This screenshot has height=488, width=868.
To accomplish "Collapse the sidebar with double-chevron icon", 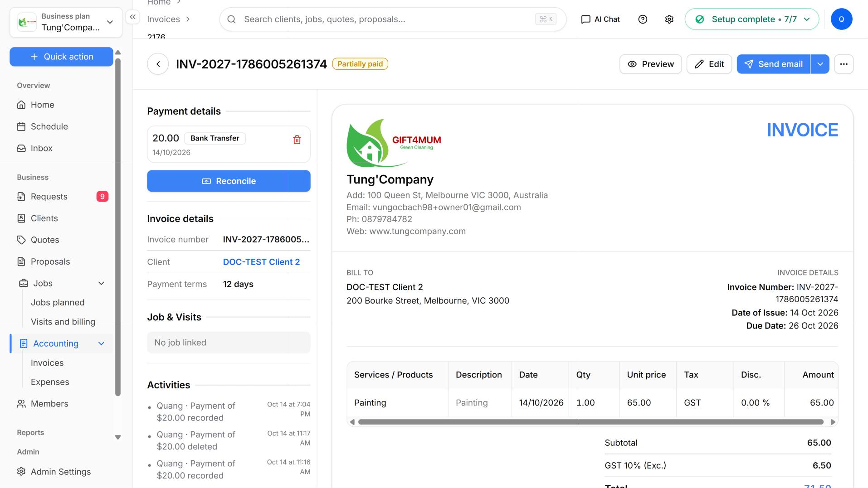I will click(x=132, y=17).
